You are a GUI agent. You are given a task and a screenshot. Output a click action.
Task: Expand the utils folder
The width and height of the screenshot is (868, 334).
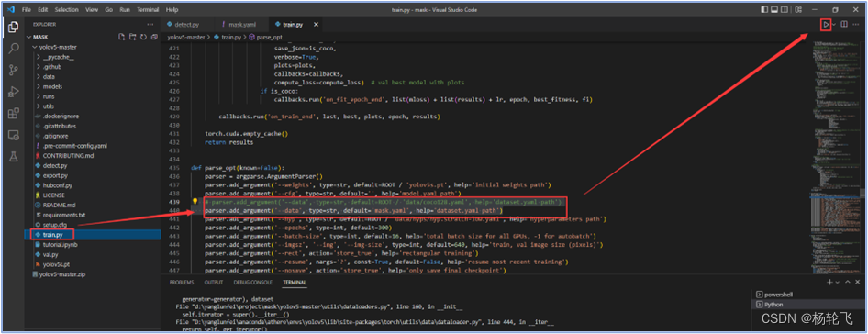[x=49, y=106]
